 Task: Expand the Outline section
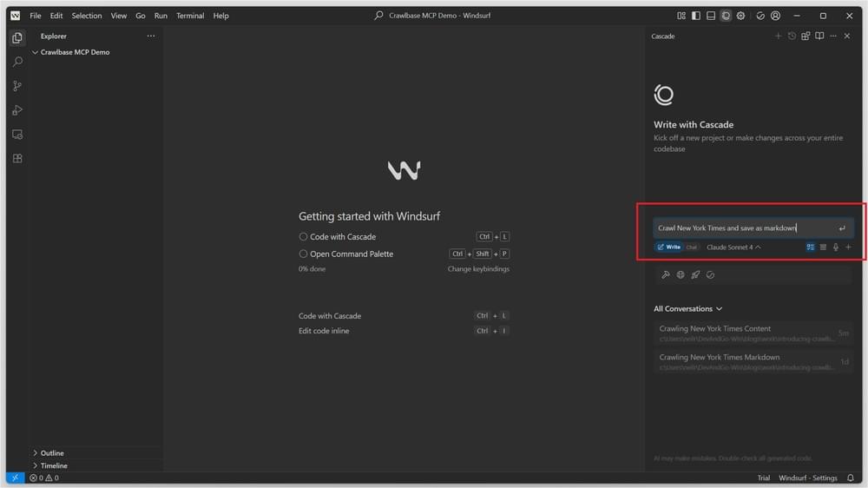pos(52,453)
